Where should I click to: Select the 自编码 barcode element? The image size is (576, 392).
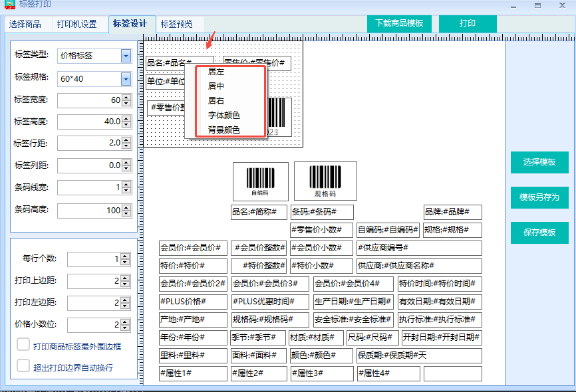[261, 181]
